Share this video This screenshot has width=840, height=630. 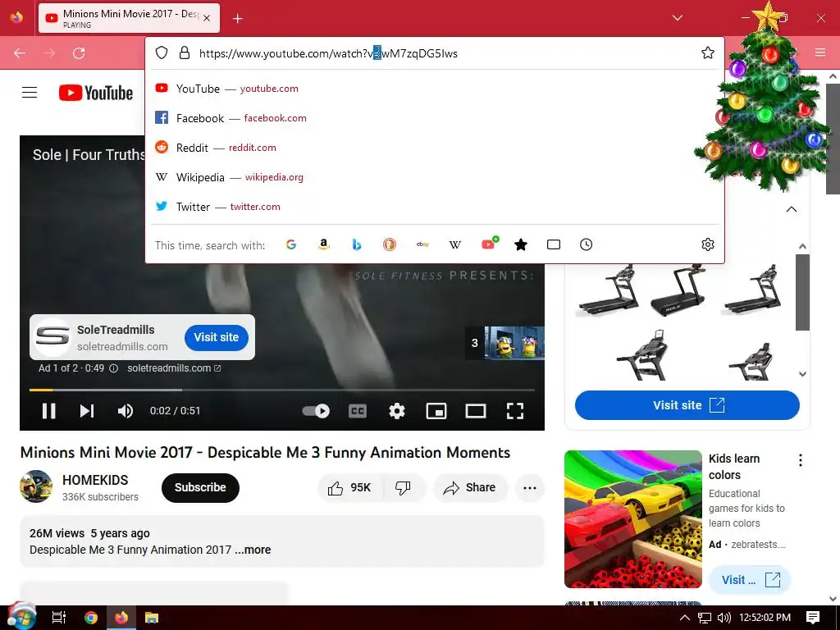470,487
